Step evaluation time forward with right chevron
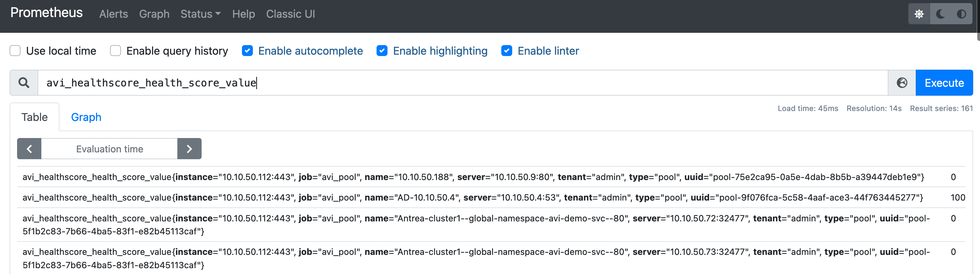Viewport: 980px width, 274px height. (x=189, y=149)
